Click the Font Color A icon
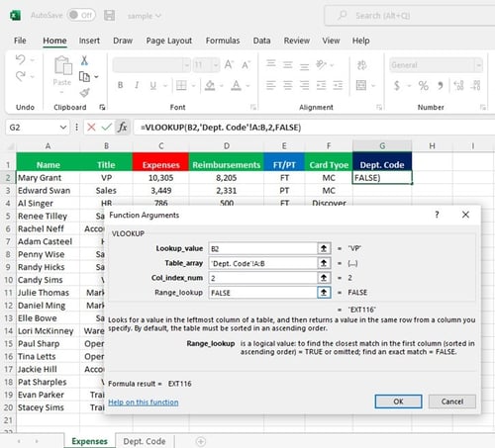 [236, 86]
